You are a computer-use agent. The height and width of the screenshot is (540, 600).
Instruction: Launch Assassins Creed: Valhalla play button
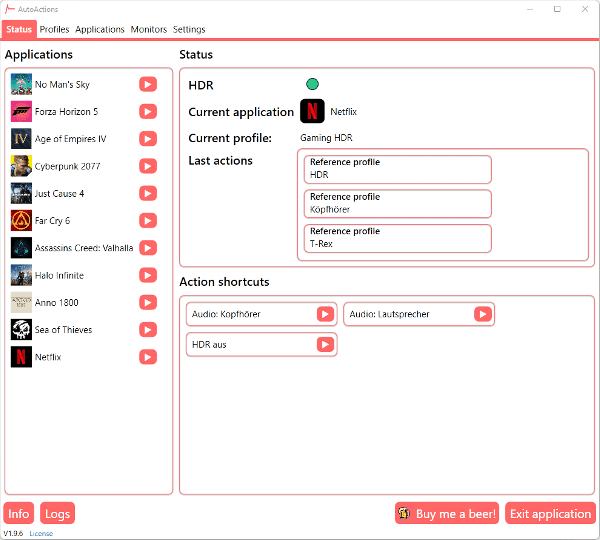pos(148,248)
